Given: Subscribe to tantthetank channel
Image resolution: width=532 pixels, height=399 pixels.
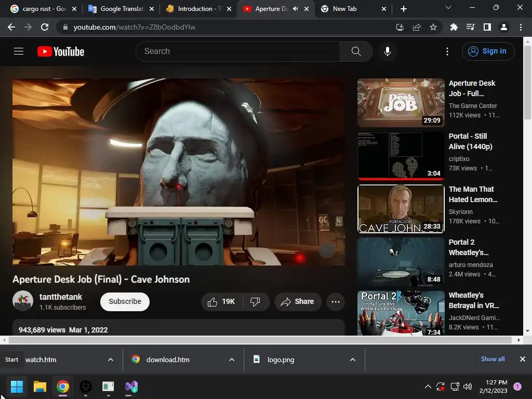Looking at the screenshot, I should [x=125, y=302].
